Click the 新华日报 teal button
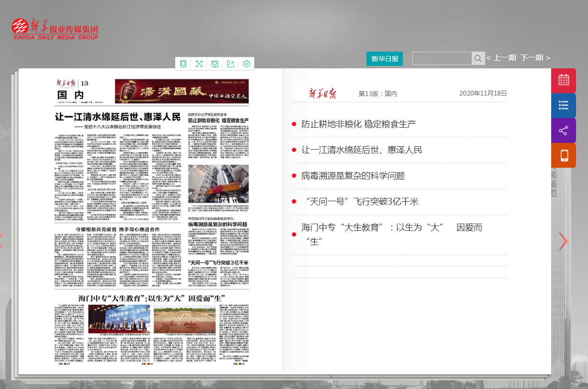 [385, 58]
